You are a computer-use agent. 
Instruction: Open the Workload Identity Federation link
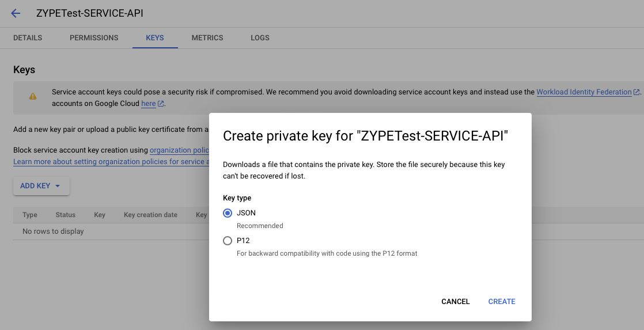[x=584, y=92]
